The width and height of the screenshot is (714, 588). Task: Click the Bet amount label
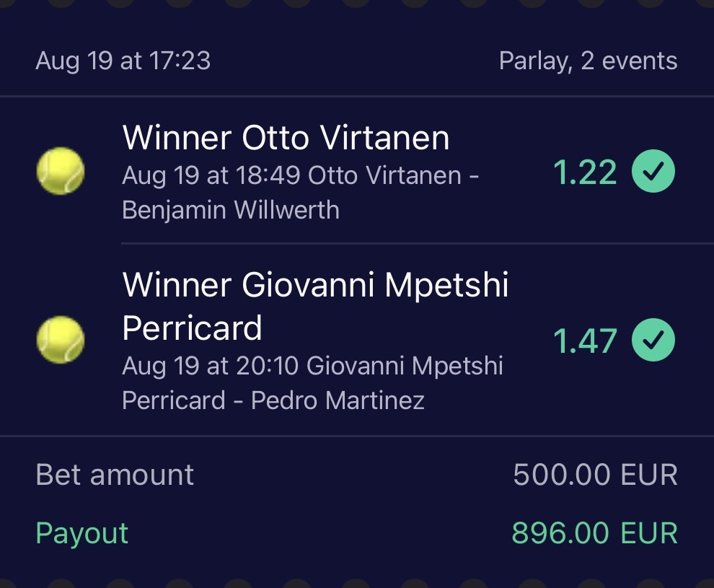click(115, 475)
